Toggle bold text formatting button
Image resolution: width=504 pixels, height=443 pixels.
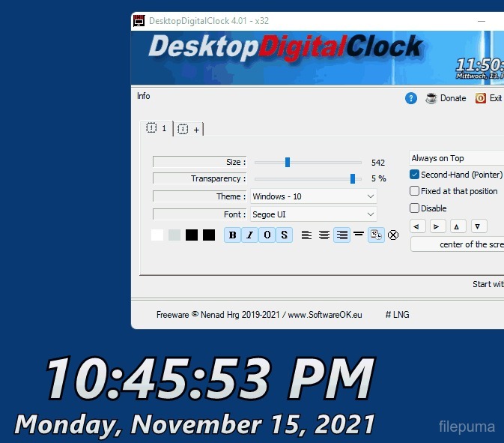233,235
